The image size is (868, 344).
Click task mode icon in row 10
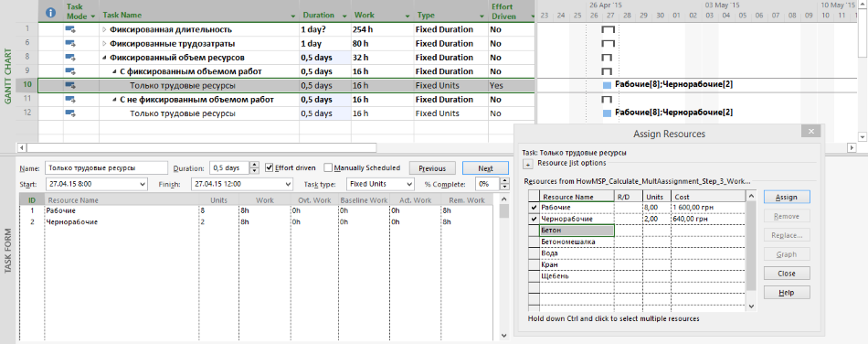71,86
